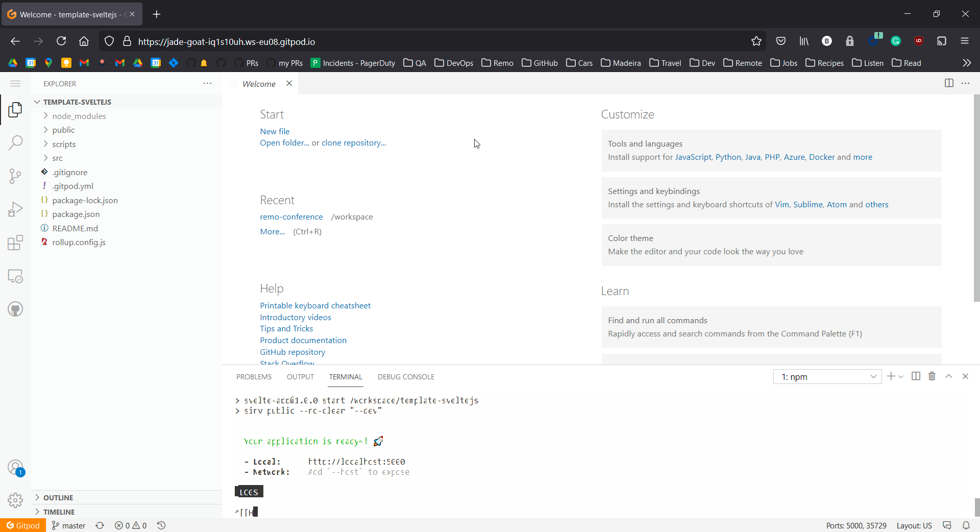Open the Manage settings gear
Viewport: 980px width, 532px height.
click(15, 501)
